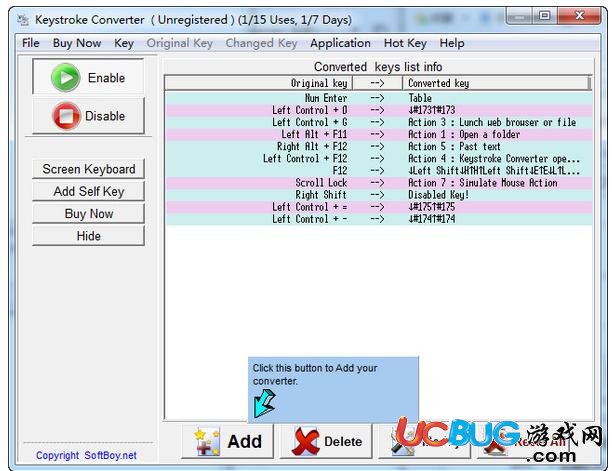Click the Modify button with tools icon
612x471 pixels.
click(424, 441)
